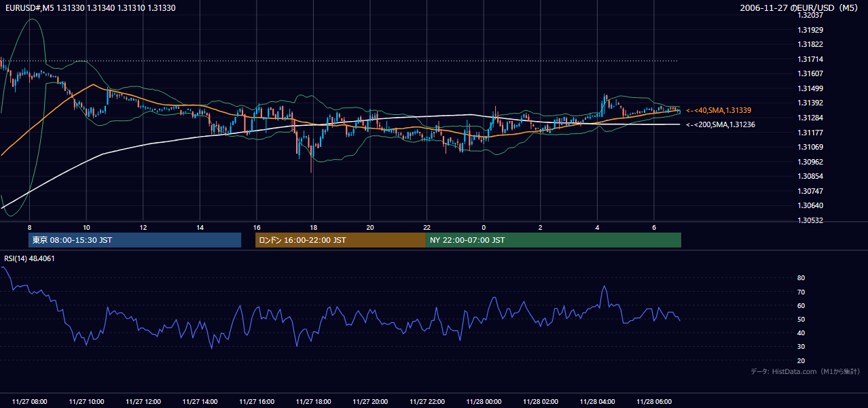Click the 40 SMA 1.31339 label
The image size is (868, 408).
coord(719,110)
